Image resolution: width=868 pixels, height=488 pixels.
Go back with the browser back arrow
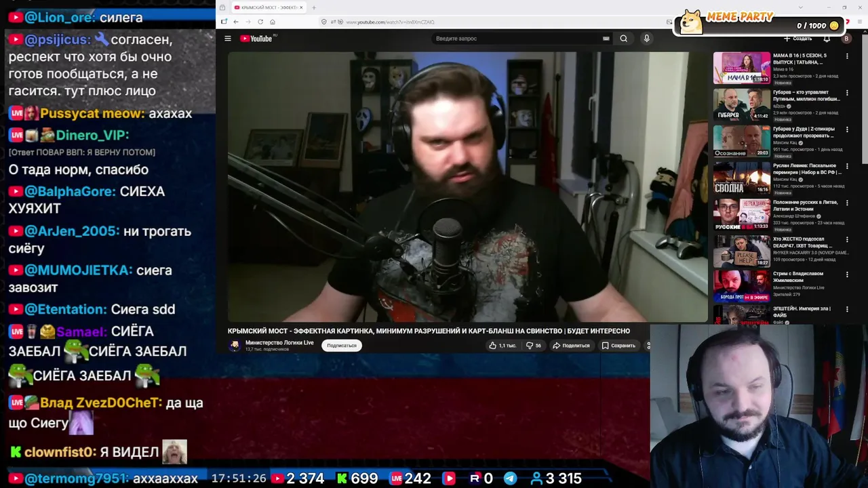point(235,22)
